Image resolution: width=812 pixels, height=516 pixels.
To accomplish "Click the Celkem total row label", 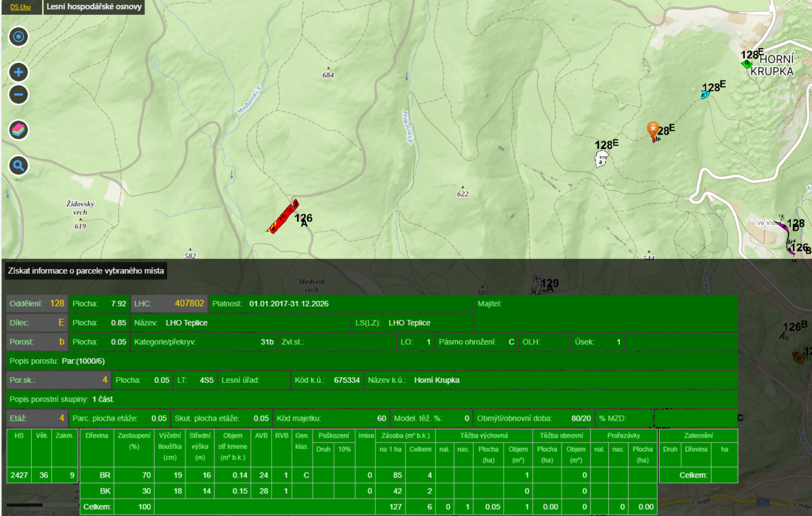I will tap(96, 507).
